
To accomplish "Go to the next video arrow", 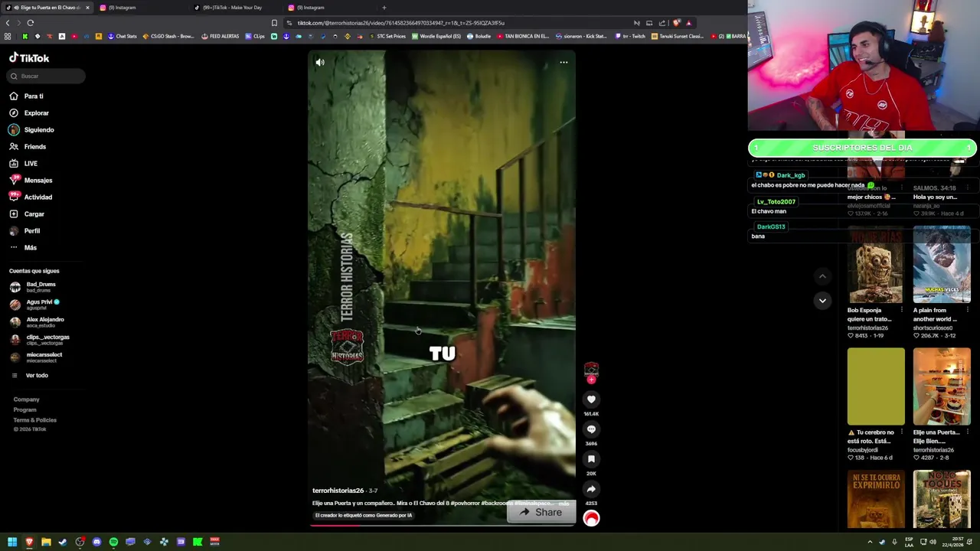I will (x=822, y=301).
